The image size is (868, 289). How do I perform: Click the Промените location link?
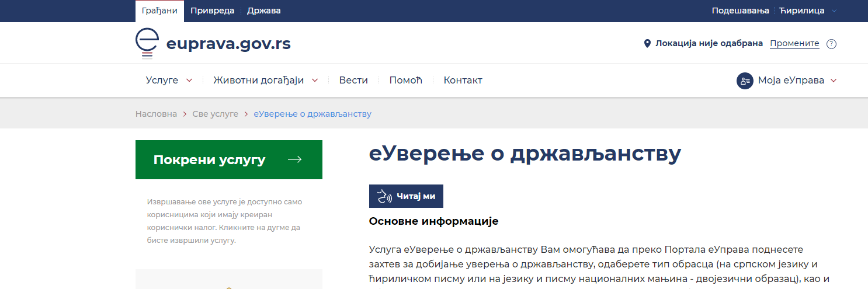click(x=794, y=44)
